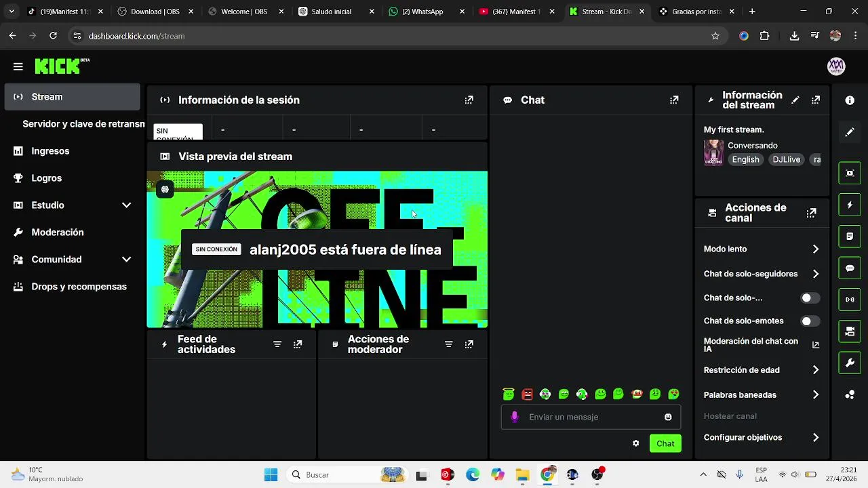Open Modo lento options arrow
868x488 pixels.
point(816,249)
